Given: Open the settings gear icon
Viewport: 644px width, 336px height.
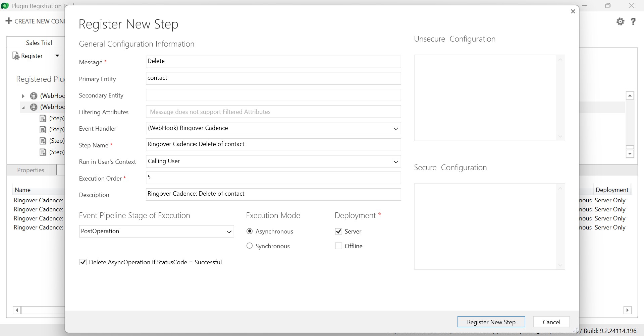Looking at the screenshot, I should [620, 21].
